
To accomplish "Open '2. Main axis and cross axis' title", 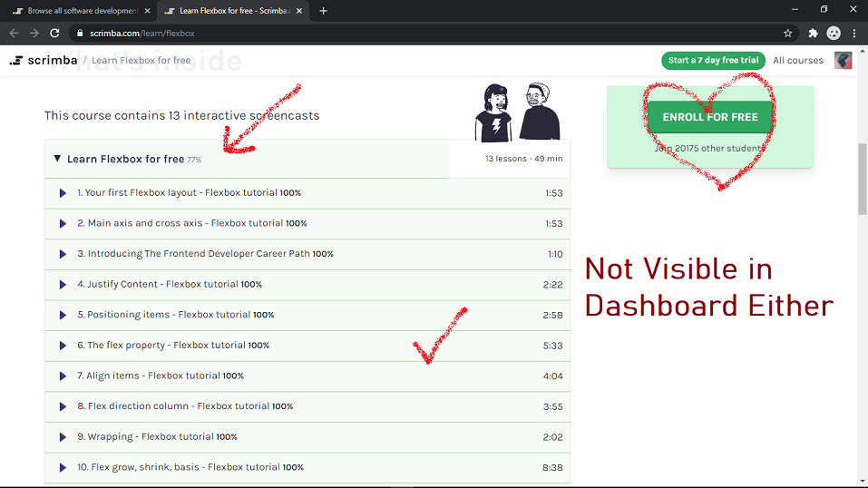I will point(180,222).
